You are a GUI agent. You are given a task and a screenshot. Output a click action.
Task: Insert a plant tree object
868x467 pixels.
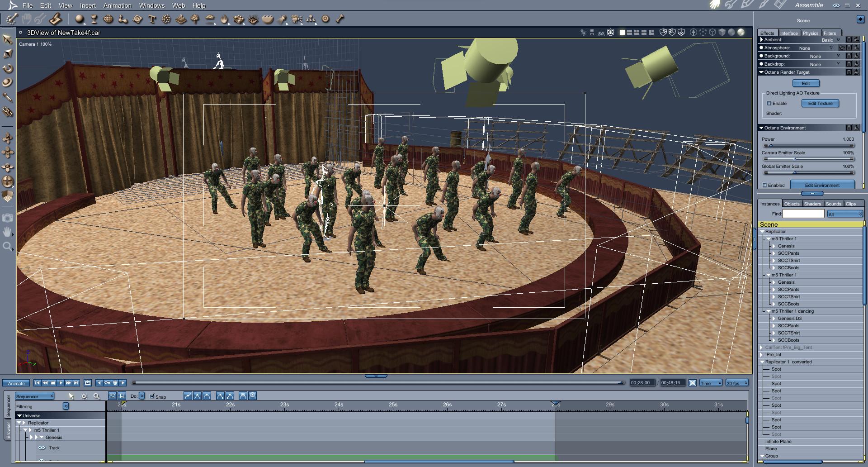[x=195, y=19]
